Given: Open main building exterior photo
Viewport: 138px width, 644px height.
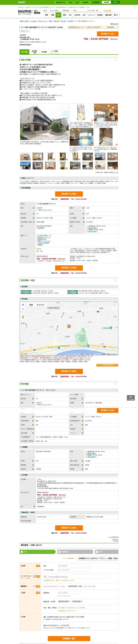Looking at the screenshot, I should (44, 122).
